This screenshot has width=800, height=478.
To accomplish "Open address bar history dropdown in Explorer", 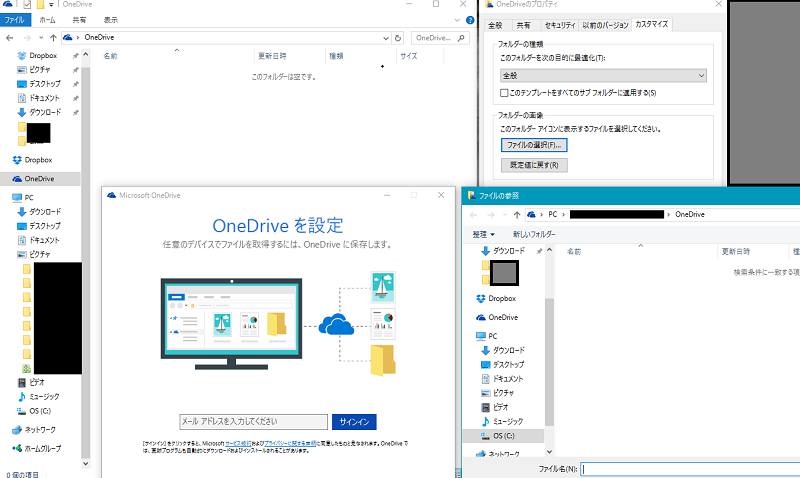I will (x=386, y=38).
